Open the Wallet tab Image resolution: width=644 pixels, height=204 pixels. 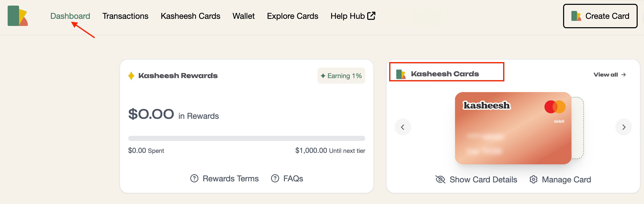click(x=243, y=16)
